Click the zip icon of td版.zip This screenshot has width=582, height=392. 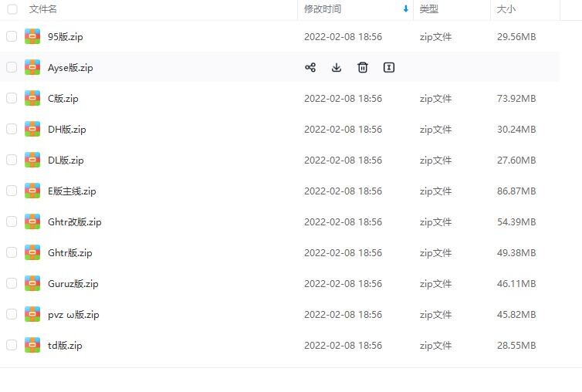coord(32,345)
